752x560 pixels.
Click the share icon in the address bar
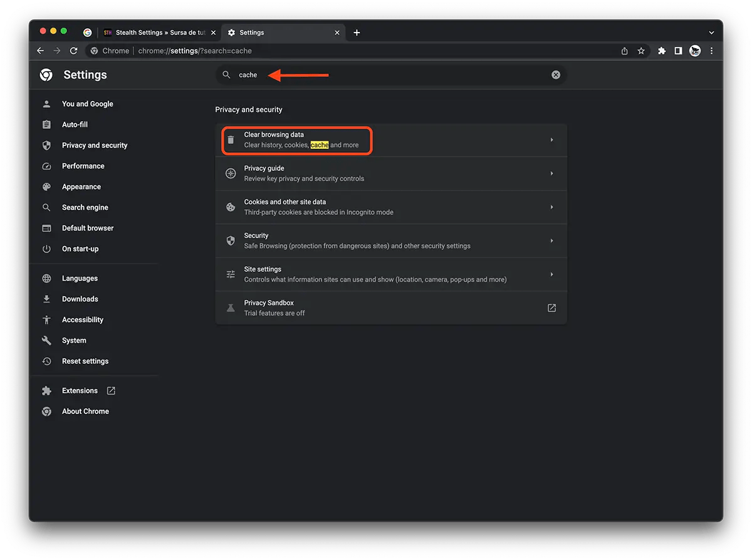pyautogui.click(x=624, y=51)
